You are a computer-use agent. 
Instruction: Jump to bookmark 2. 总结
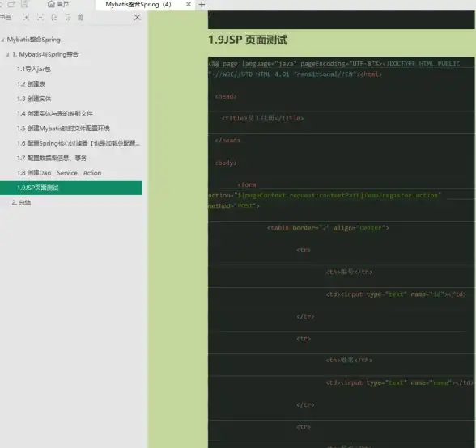(x=21, y=203)
